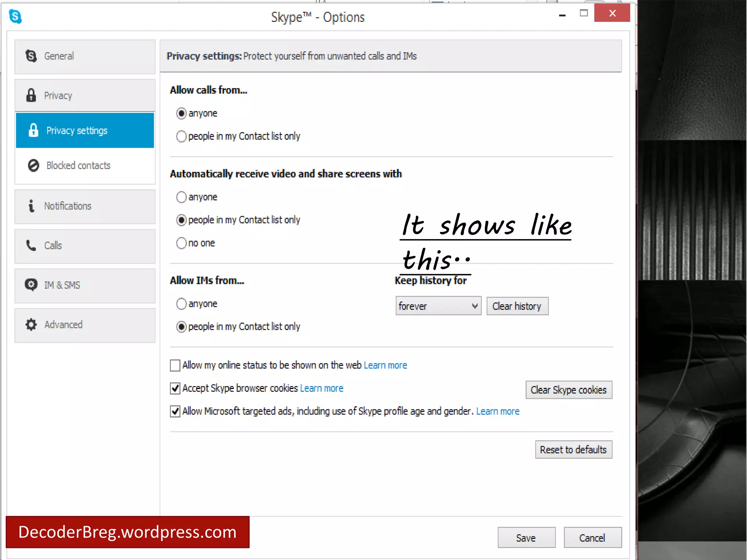The image size is (747, 560).
Task: Click the phone handset icon beside Calls
Action: (x=31, y=245)
